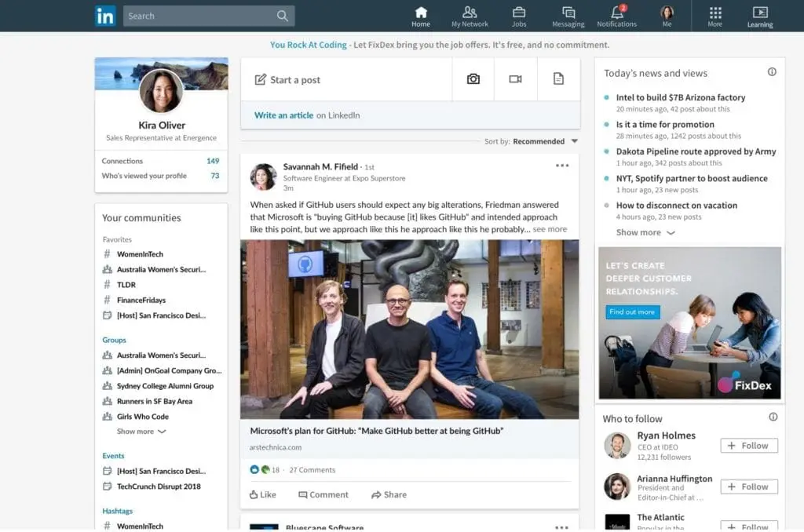Viewport: 804px width, 532px height.
Task: Click the Events section heading
Action: [x=113, y=456]
